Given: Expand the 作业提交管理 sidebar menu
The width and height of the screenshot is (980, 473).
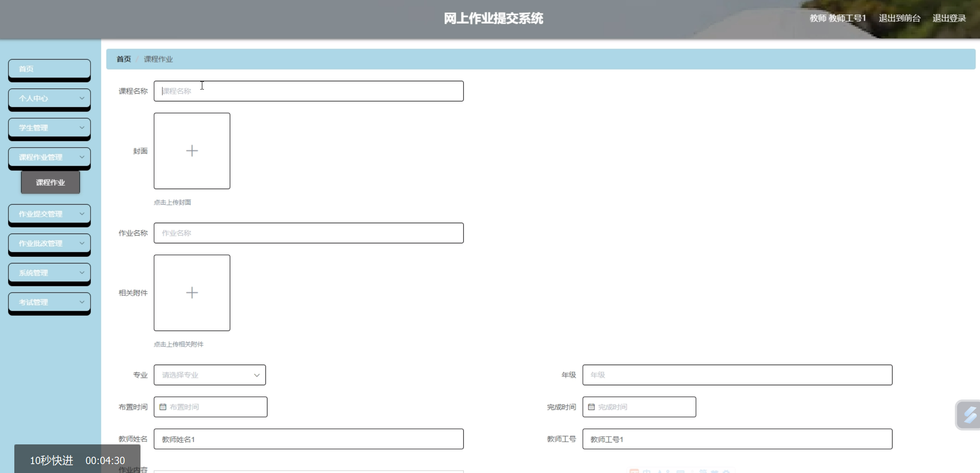Looking at the screenshot, I should coord(49,214).
